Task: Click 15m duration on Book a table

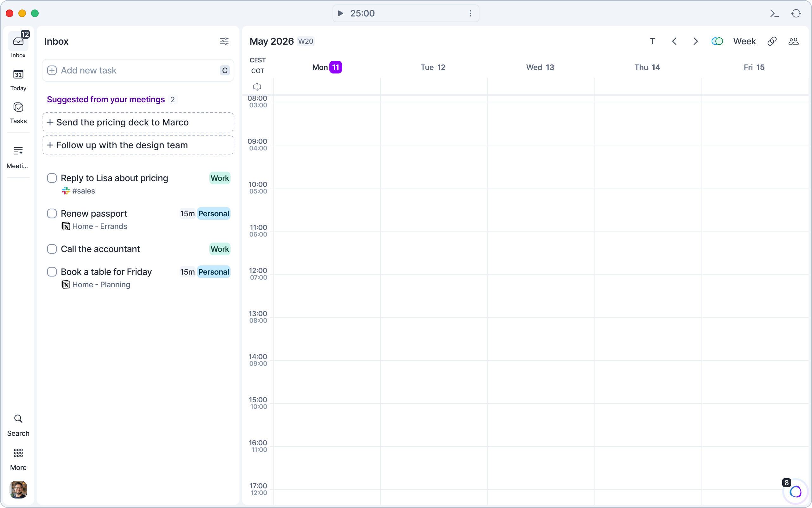Action: (187, 272)
